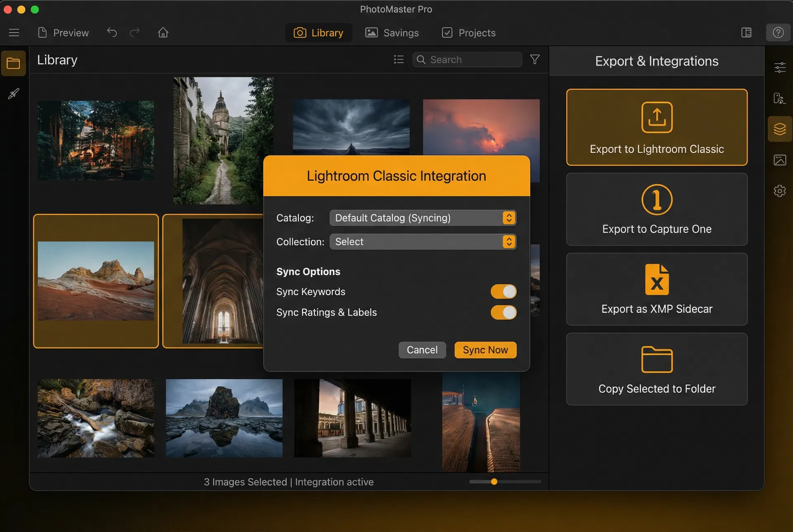Open the Catalog dropdown

[x=423, y=218]
